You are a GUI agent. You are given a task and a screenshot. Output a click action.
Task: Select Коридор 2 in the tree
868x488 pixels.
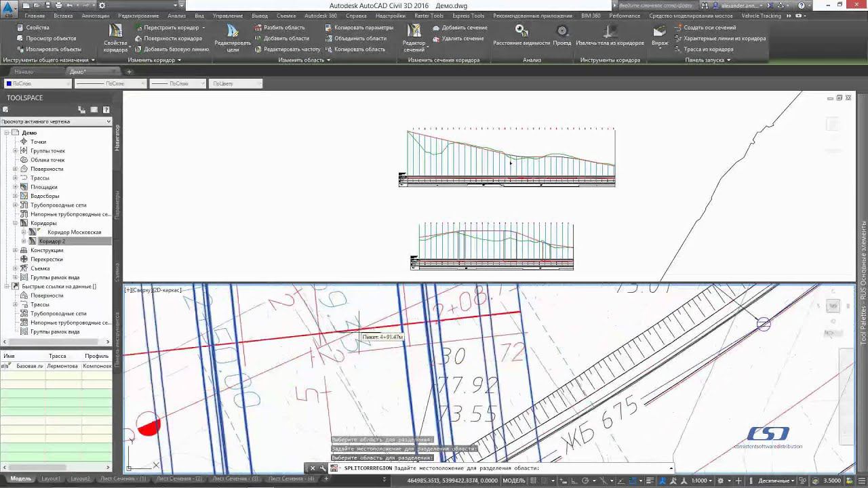52,241
